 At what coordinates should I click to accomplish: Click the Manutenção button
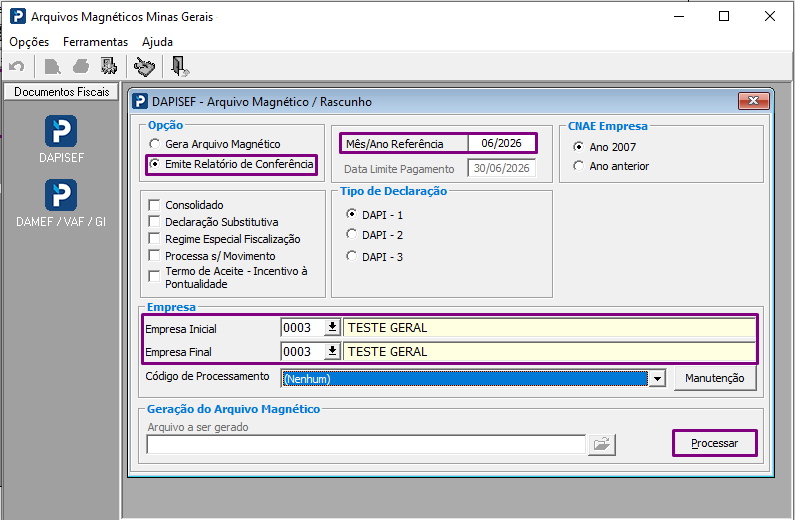pyautogui.click(x=715, y=378)
